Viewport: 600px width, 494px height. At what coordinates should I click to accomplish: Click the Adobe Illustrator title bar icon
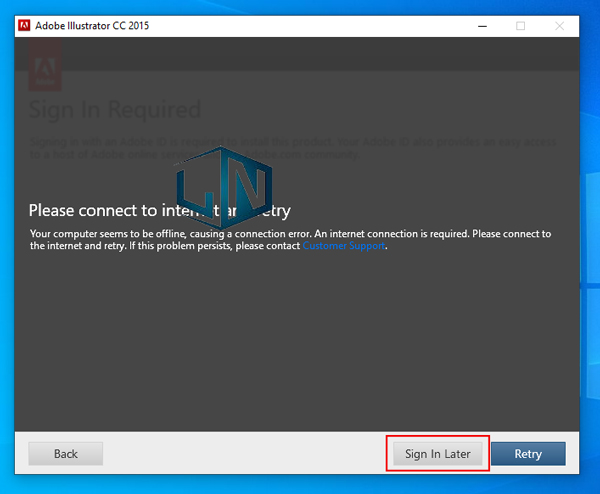[x=24, y=26]
